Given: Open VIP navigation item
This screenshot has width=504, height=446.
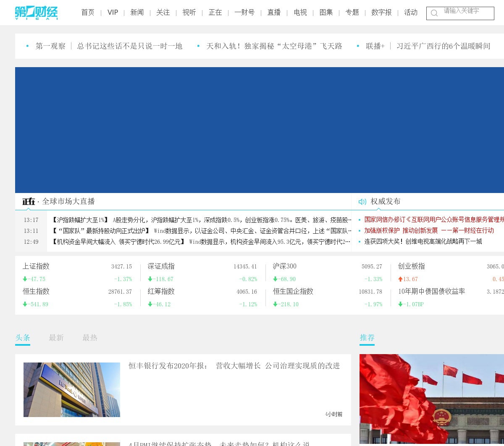Looking at the screenshot, I should pos(113,13).
